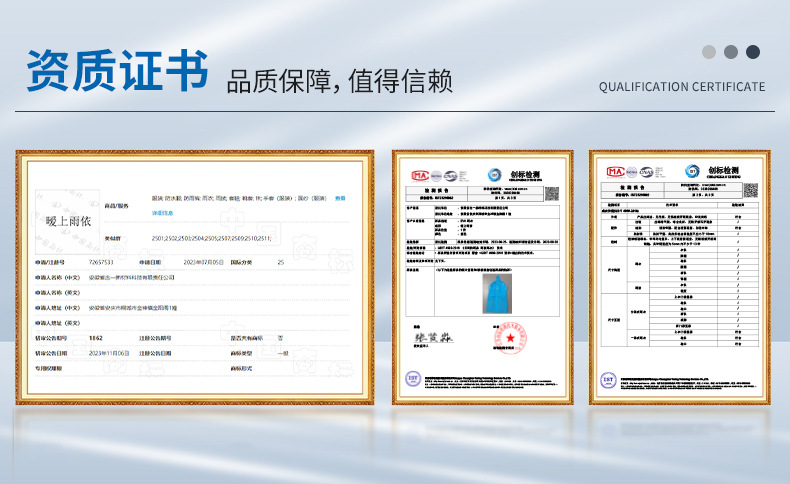The image size is (790, 484).
Task: Click the blue 资质证书 heading
Action: (x=117, y=71)
